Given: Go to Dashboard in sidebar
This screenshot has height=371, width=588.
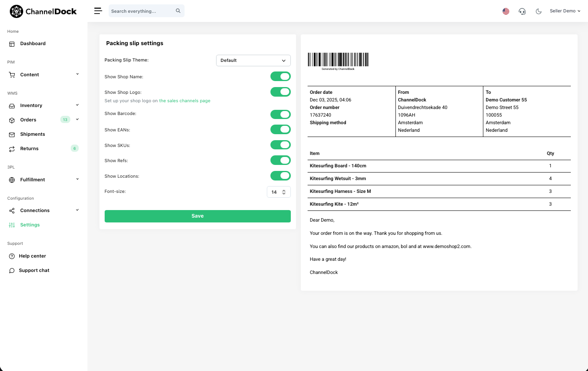Looking at the screenshot, I should [33, 44].
